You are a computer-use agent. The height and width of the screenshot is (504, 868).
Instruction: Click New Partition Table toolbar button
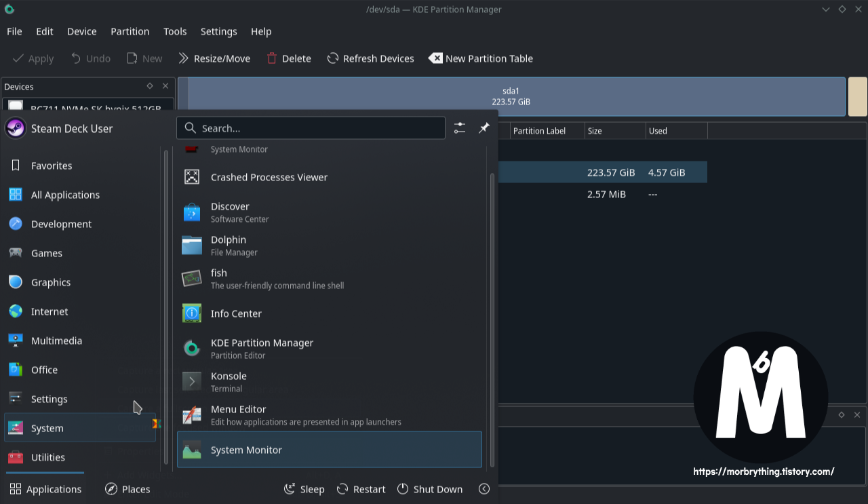coord(481,58)
